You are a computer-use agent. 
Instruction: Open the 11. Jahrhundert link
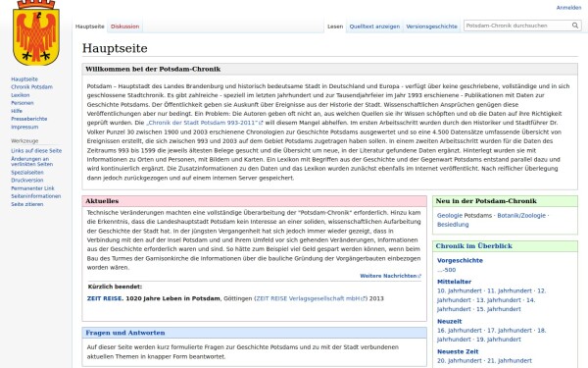pos(510,291)
